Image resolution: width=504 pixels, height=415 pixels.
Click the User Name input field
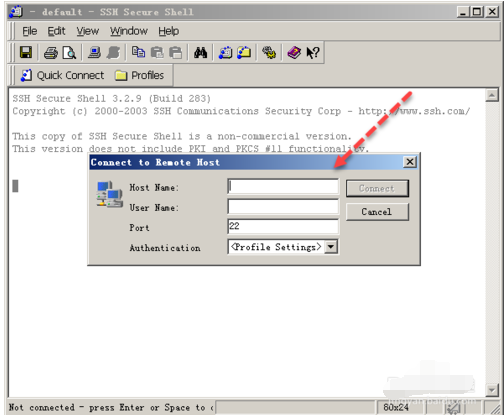point(283,206)
